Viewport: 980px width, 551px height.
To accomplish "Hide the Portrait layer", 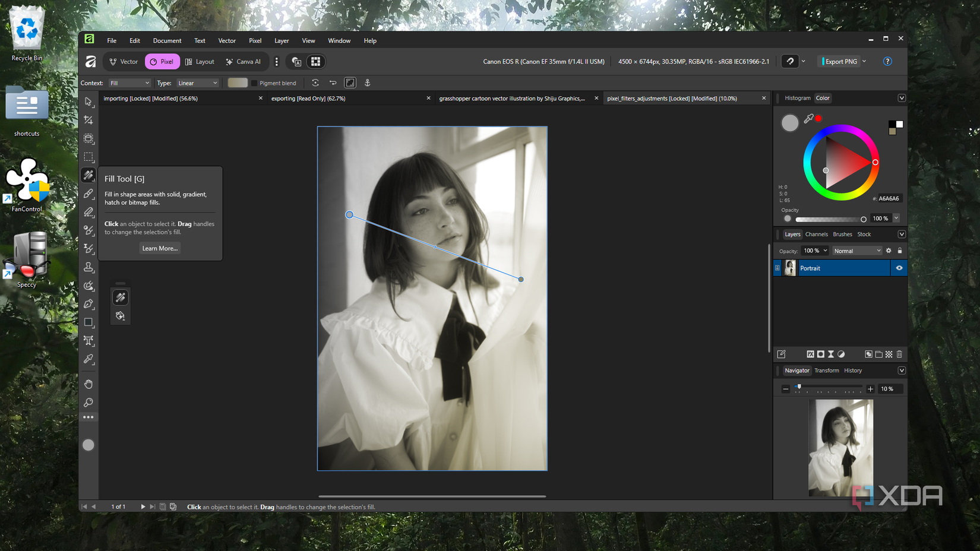I will pyautogui.click(x=899, y=268).
